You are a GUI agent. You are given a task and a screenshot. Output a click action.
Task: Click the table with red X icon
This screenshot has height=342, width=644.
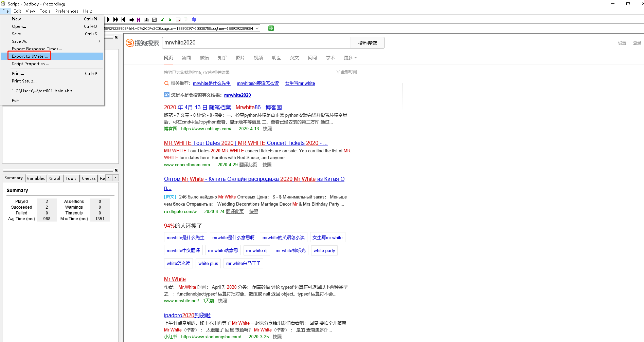click(178, 20)
